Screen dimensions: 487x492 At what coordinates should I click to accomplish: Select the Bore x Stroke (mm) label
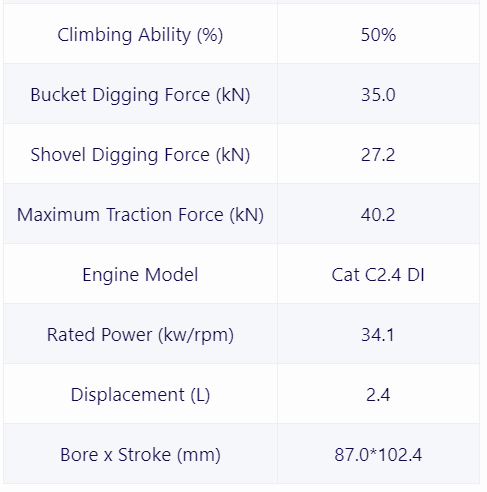(x=140, y=455)
